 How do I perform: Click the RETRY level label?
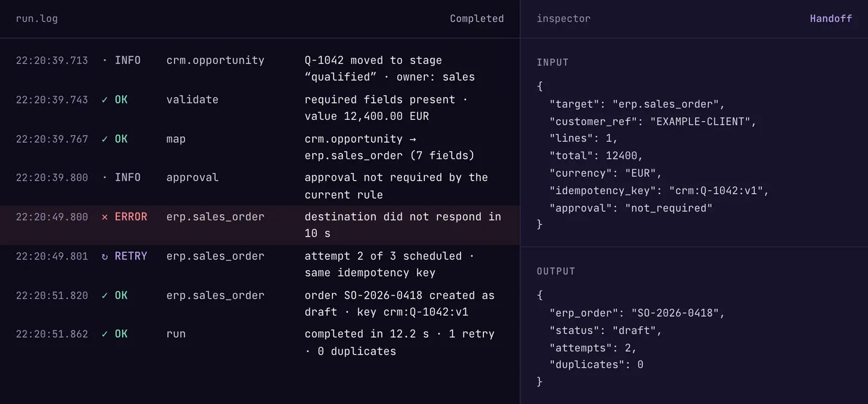131,256
